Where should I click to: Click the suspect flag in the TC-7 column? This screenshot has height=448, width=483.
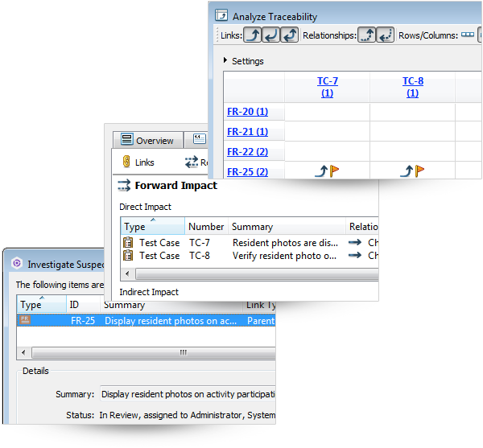coord(335,171)
